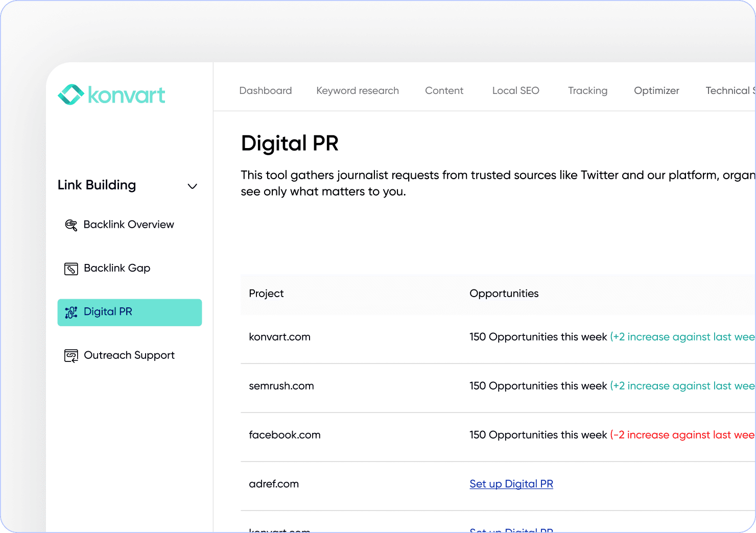756x533 pixels.
Task: Click the highlighted Digital PR icon
Action: 71,312
